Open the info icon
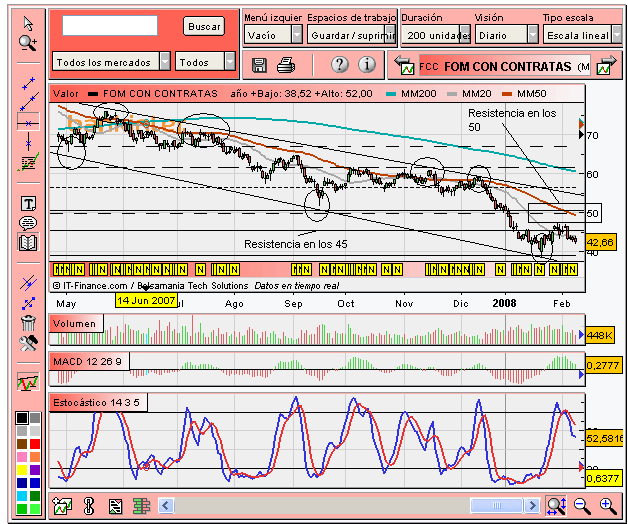The height and width of the screenshot is (524, 628). [366, 64]
